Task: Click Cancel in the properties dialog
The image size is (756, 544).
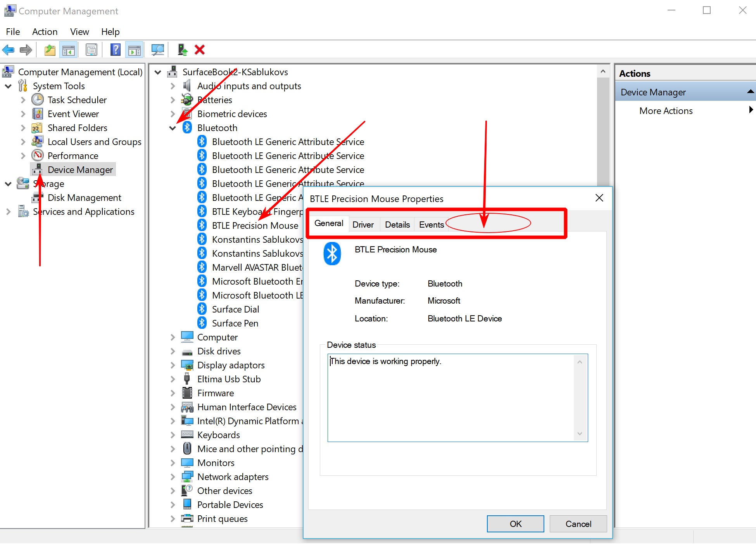Action: [x=578, y=524]
